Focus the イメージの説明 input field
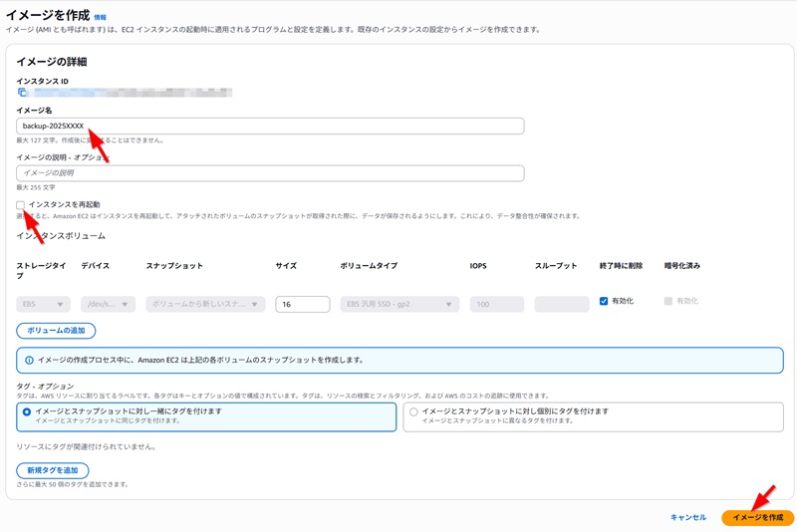The height and width of the screenshot is (532, 797). pyautogui.click(x=270, y=173)
